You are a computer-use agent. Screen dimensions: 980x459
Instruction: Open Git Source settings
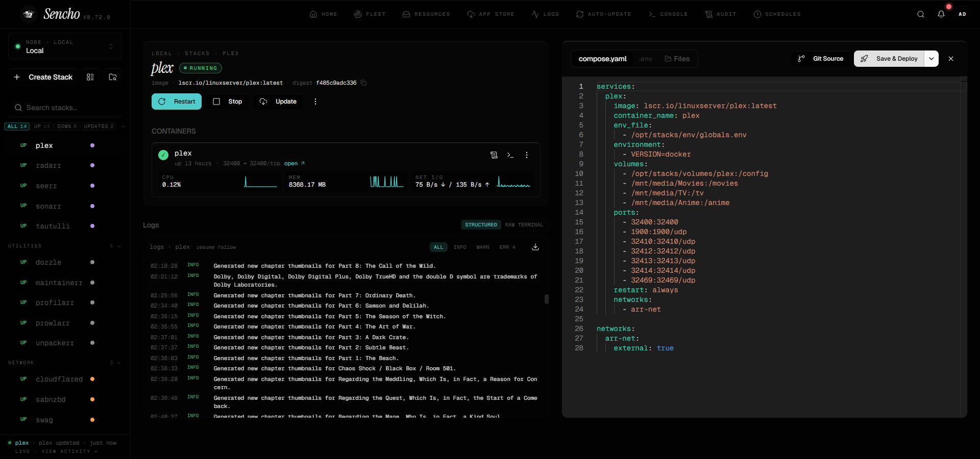tap(821, 59)
